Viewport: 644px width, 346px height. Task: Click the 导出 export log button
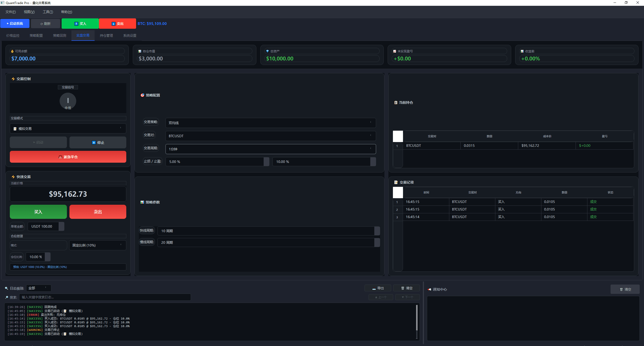coord(378,288)
